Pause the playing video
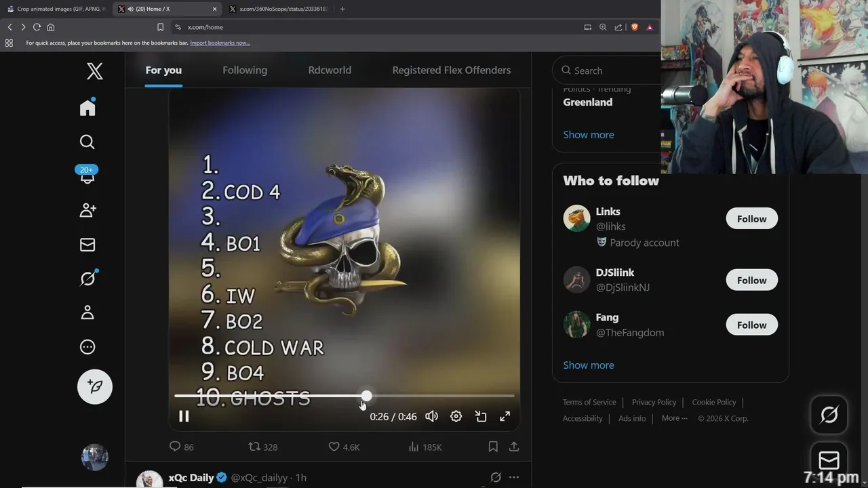Image resolution: width=868 pixels, height=488 pixels. coord(184,416)
